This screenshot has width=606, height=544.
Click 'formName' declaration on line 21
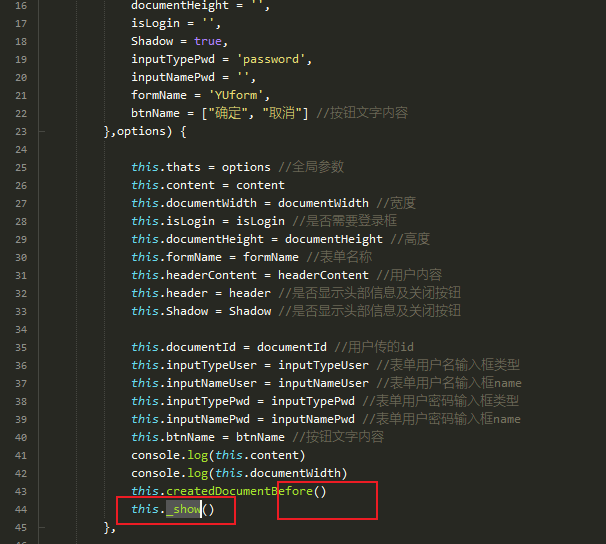159,95
